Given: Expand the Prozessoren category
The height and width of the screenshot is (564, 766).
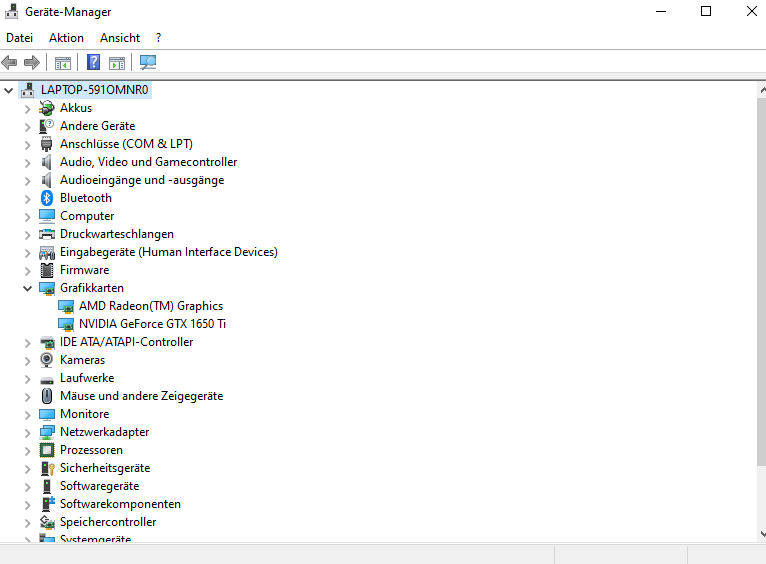Looking at the screenshot, I should pos(27,450).
